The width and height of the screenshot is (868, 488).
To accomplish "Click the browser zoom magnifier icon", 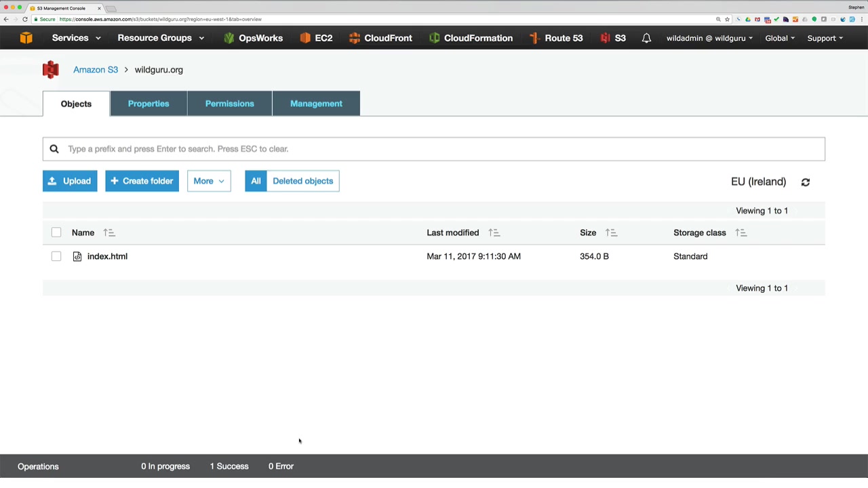I will coord(718,19).
